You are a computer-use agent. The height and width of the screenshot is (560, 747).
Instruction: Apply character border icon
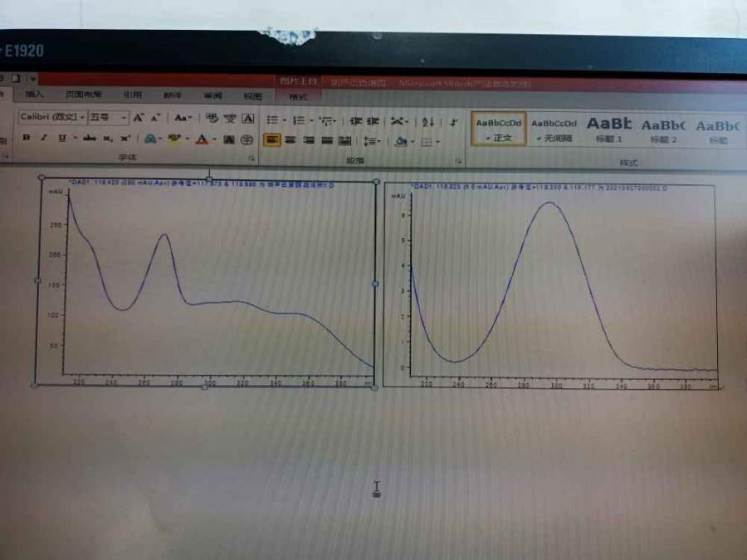248,119
